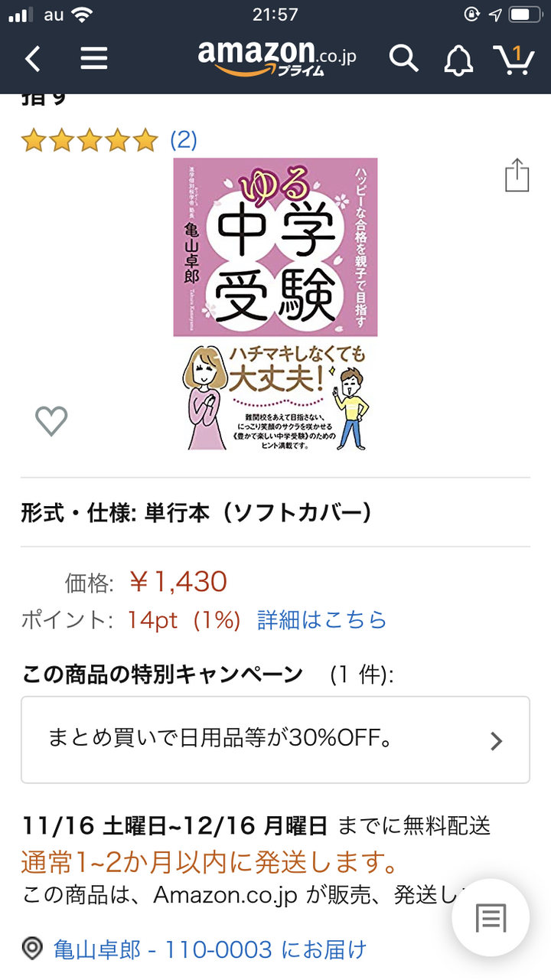Select the 形式・仕様 単行本 format row
Viewport: 551px width, 980px height.
(275, 513)
